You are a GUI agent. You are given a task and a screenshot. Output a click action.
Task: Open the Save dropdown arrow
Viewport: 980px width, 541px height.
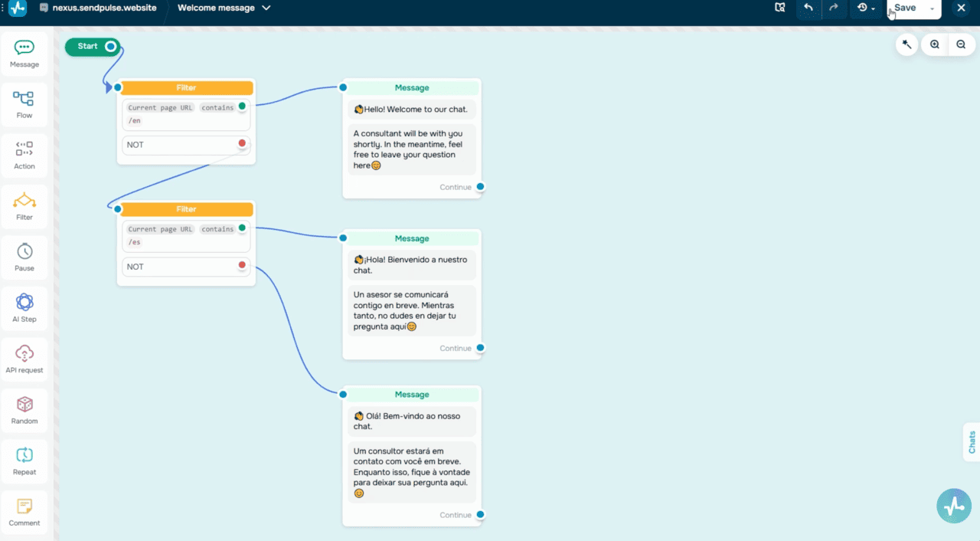[x=932, y=8]
